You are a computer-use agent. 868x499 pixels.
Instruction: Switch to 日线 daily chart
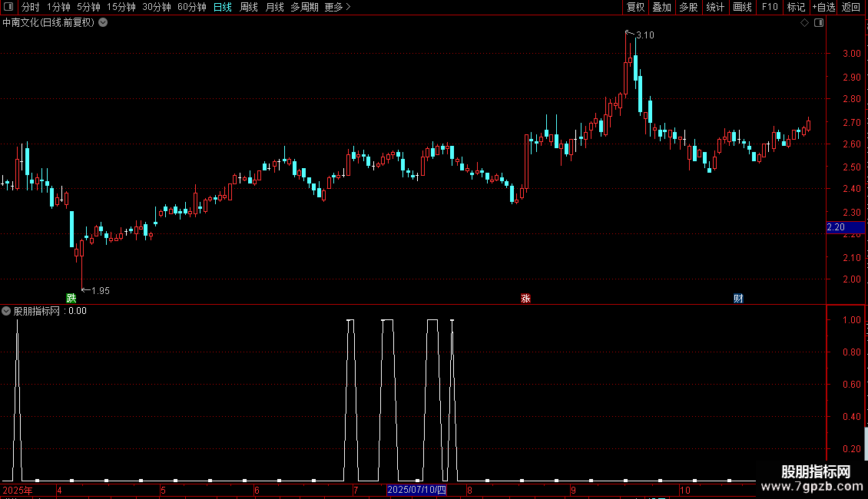223,7
